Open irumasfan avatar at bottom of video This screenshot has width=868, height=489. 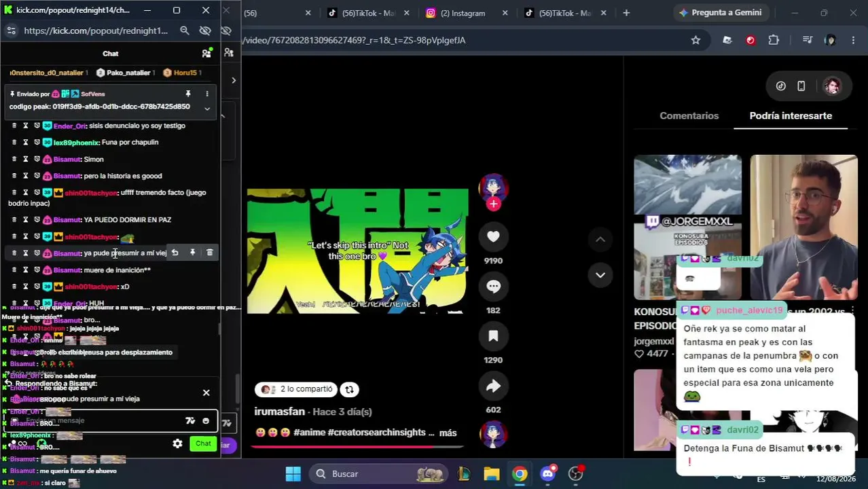click(493, 435)
